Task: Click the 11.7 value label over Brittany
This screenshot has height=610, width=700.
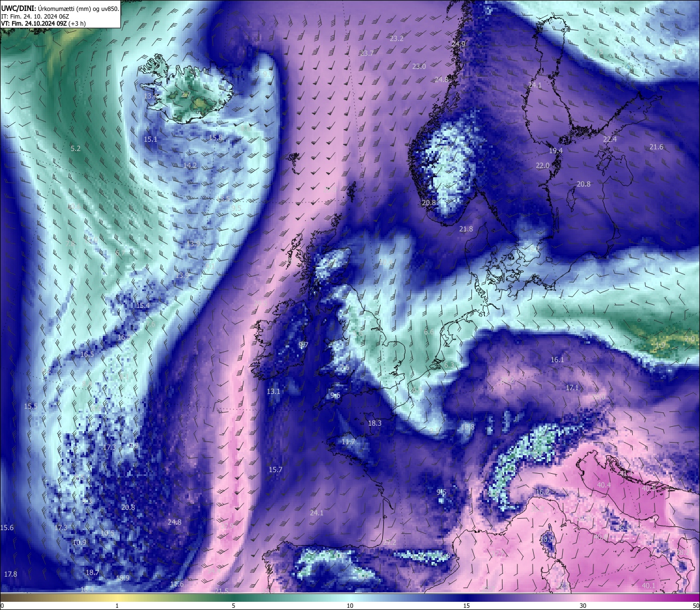Action: click(x=348, y=441)
